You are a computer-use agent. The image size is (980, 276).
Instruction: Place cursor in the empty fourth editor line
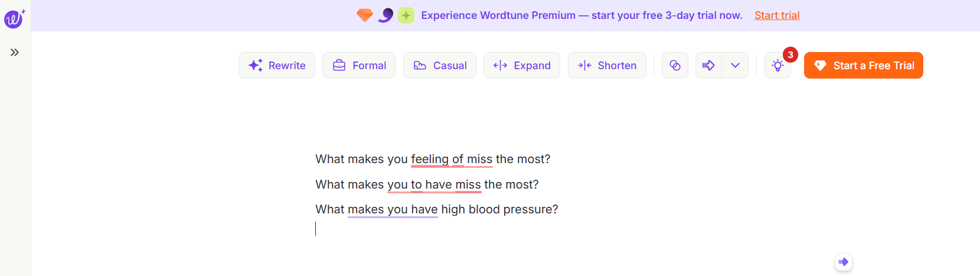437,229
